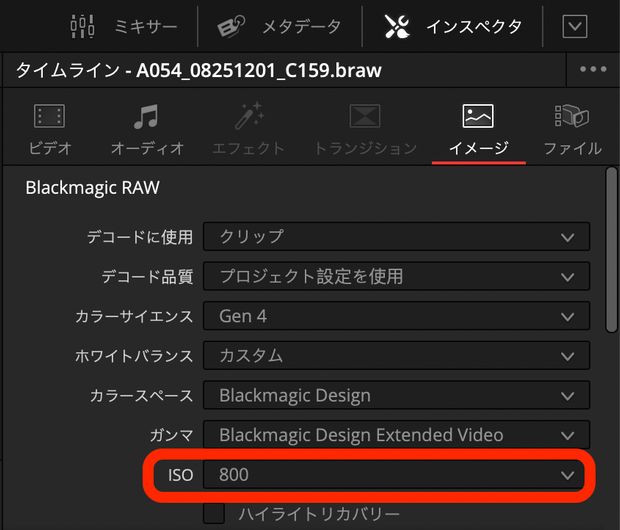The image size is (620, 530).
Task: Open the デコード品質 dropdown
Action: [397, 276]
